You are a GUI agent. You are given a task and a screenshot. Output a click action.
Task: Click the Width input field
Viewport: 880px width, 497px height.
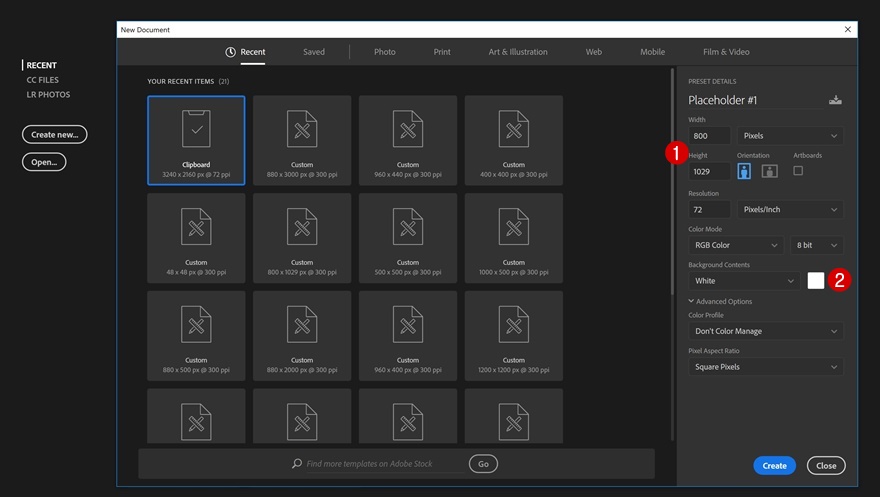(x=709, y=136)
